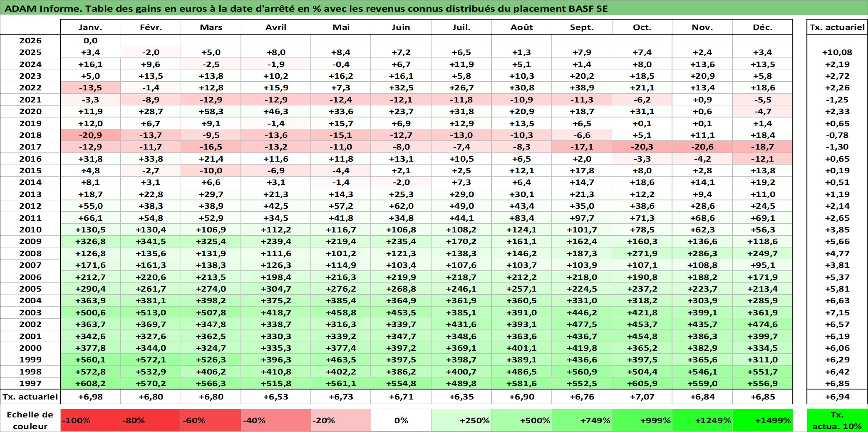This screenshot has width=868, height=432.
Task: Click the 2026 row label
Action: point(30,40)
